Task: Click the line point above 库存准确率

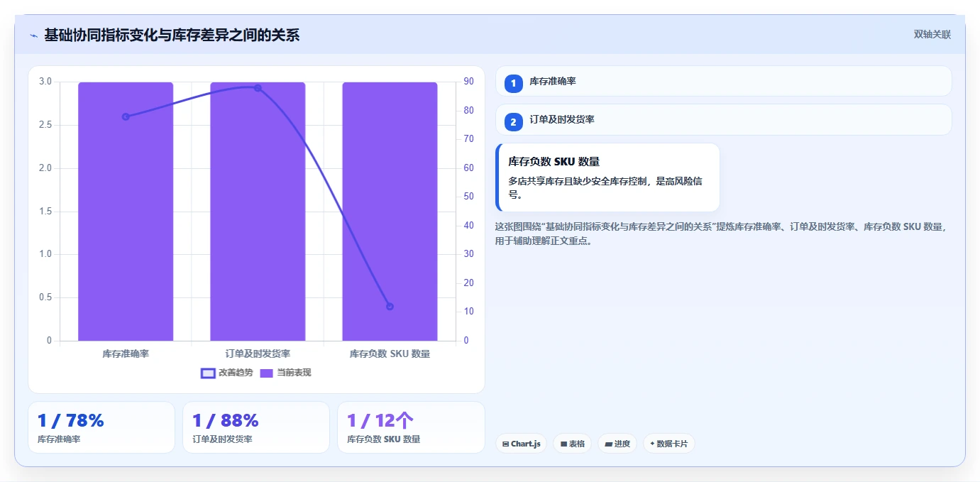Action: (126, 116)
